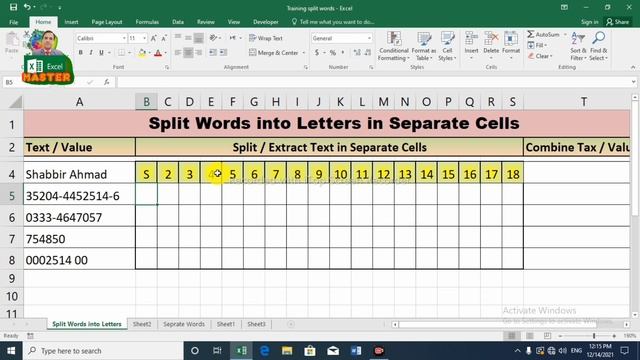Open the Seprate Words worksheet tab
The image size is (640, 360).
pyautogui.click(x=184, y=324)
